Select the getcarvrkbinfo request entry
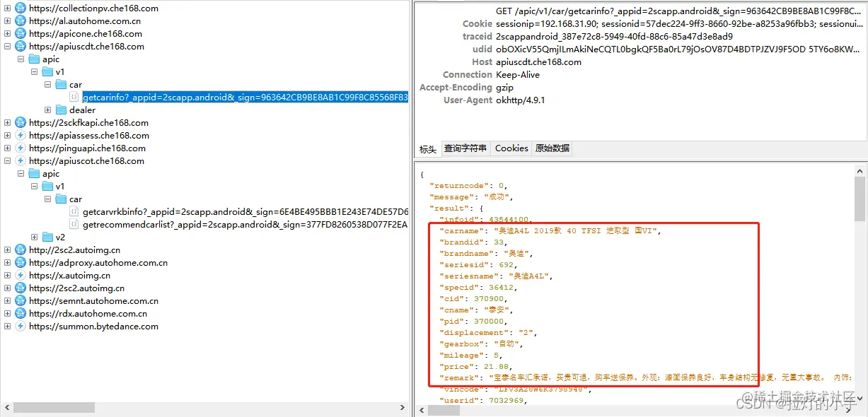 (245, 212)
